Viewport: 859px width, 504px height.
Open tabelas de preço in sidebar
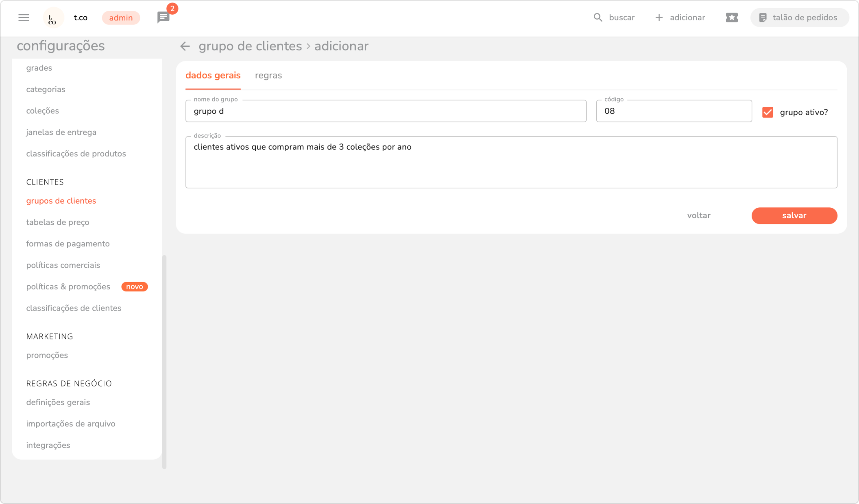point(58,222)
